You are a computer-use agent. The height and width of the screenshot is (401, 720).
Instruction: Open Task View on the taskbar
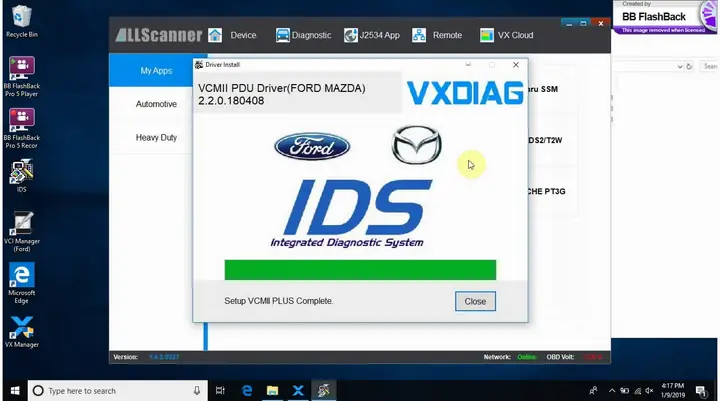click(x=220, y=390)
